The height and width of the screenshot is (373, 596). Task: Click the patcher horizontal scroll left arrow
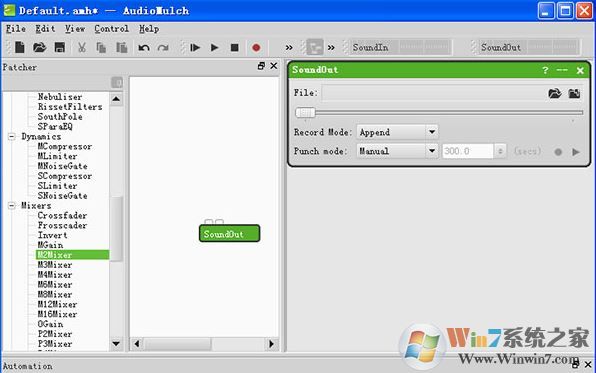137,344
